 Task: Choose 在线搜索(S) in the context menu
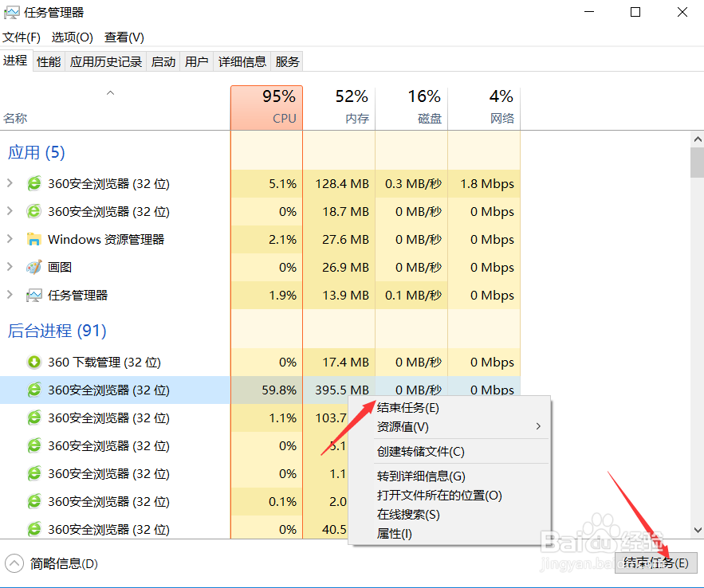click(x=450, y=515)
